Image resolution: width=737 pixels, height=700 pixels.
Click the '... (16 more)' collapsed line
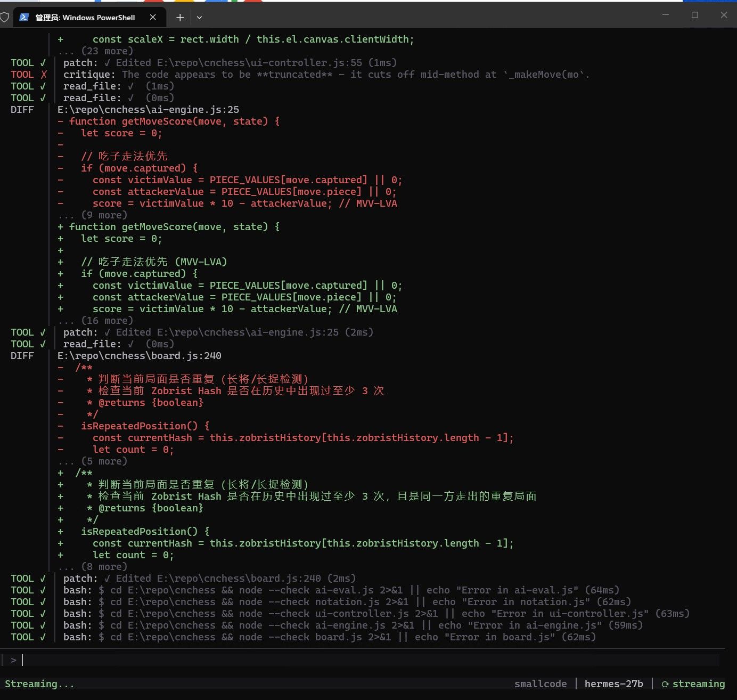96,321
